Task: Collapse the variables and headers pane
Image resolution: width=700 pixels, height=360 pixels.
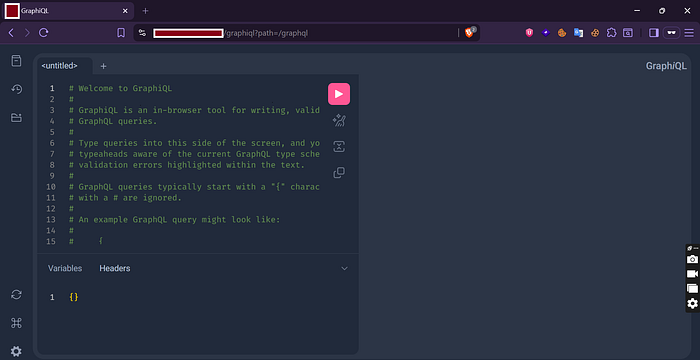Action: [344, 268]
